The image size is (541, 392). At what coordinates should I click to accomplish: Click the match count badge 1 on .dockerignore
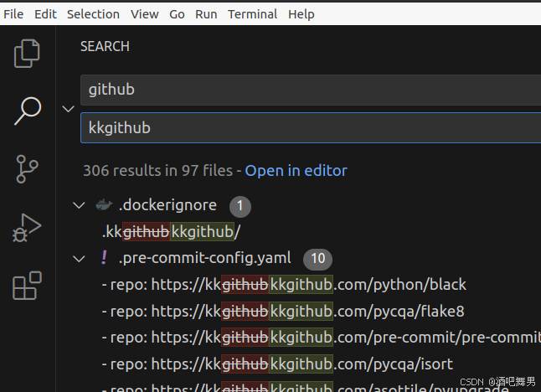pos(240,206)
